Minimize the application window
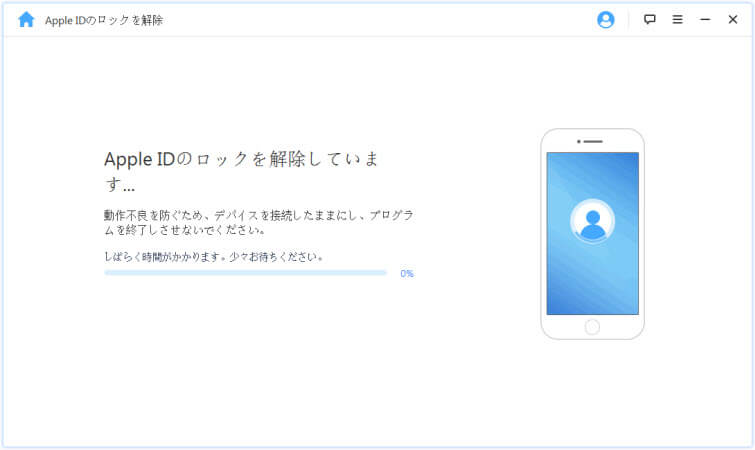755x450 pixels. pos(705,19)
